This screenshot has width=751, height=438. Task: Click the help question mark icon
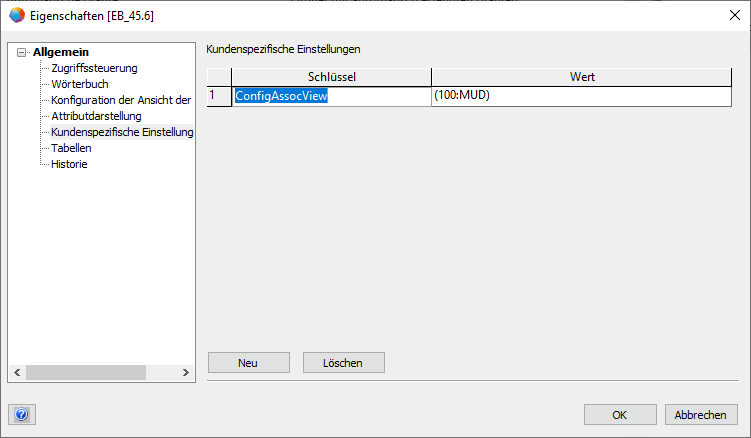click(x=22, y=414)
